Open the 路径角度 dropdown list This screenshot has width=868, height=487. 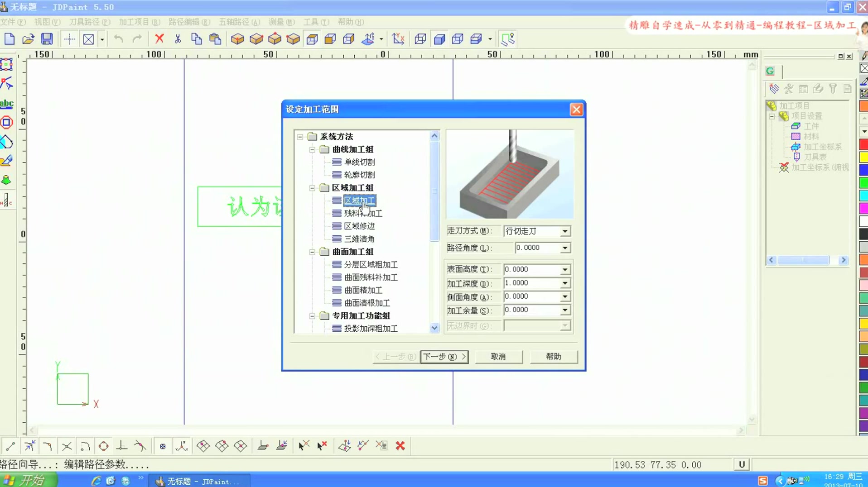564,248
